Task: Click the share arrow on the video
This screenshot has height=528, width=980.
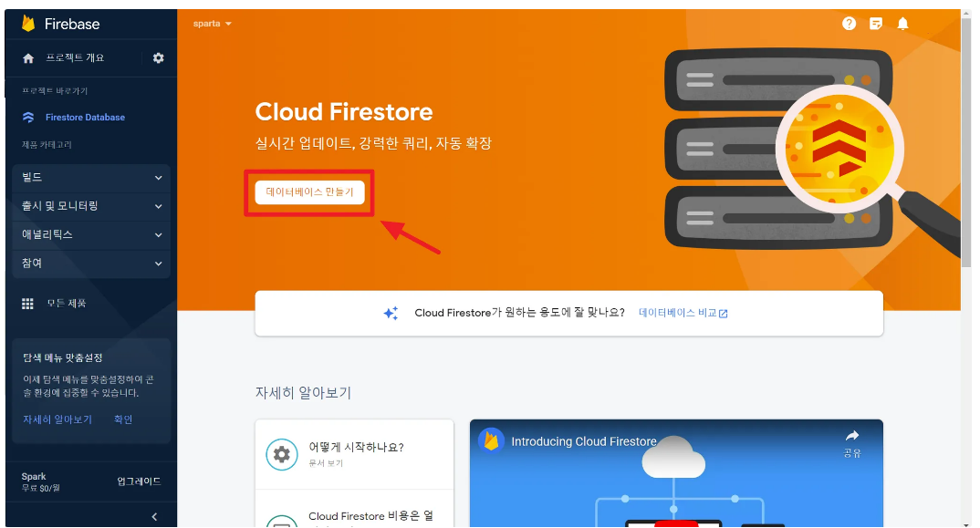Action: (852, 436)
